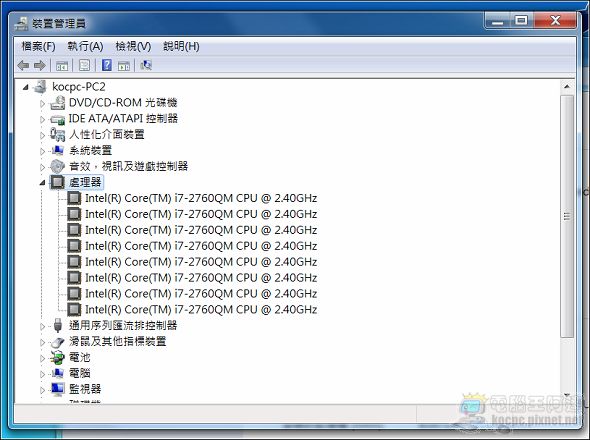Click the mouse icon for 滑鼠及其他指標裝置

(x=58, y=342)
